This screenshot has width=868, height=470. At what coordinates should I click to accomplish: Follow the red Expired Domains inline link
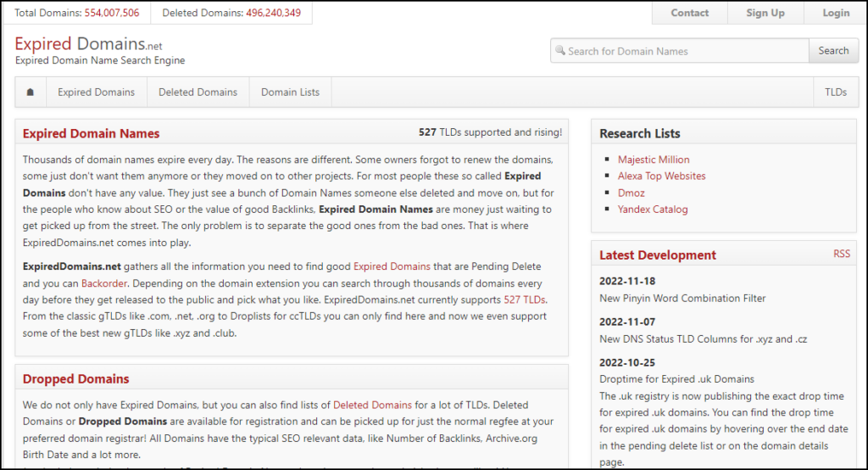tap(392, 266)
